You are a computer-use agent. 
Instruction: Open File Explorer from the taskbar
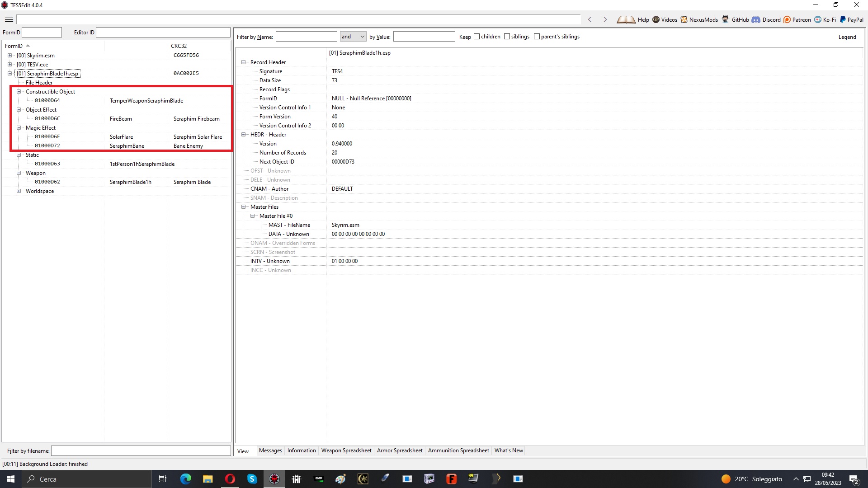(x=208, y=479)
